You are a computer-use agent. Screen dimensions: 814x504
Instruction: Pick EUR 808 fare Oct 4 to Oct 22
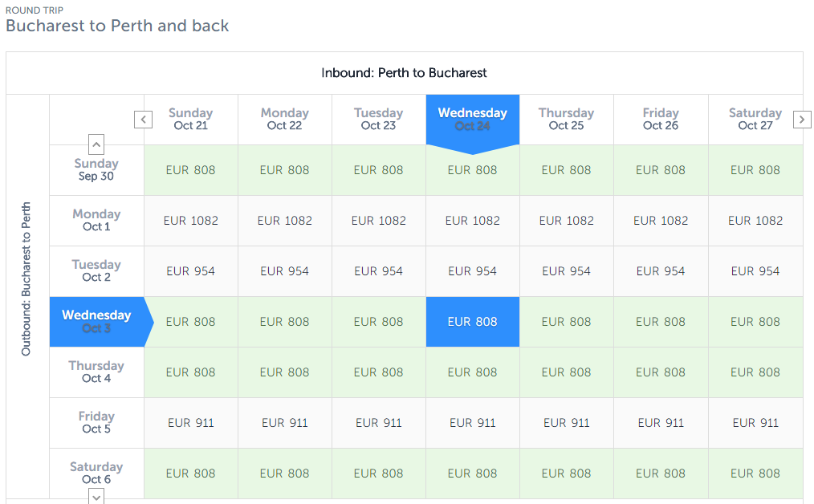pyautogui.click(x=284, y=372)
